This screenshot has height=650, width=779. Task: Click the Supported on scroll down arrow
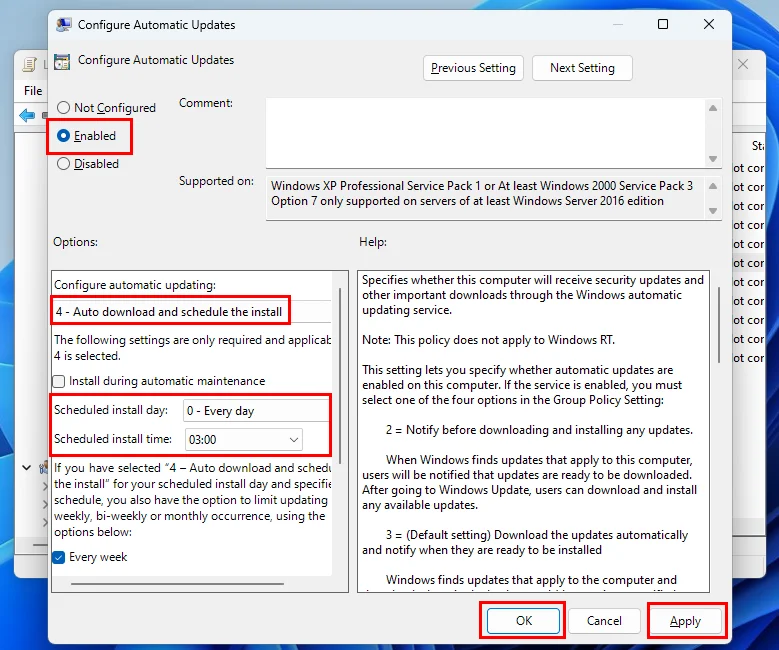(713, 211)
